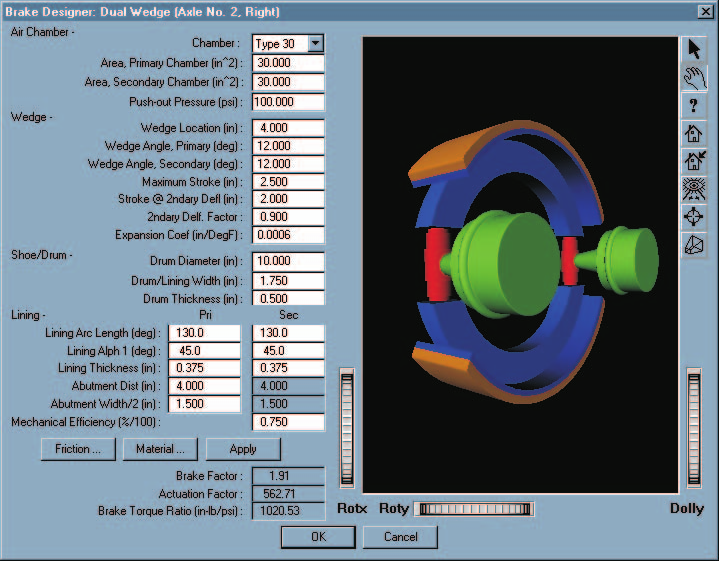Set home view icon with arrow

pos(694,161)
